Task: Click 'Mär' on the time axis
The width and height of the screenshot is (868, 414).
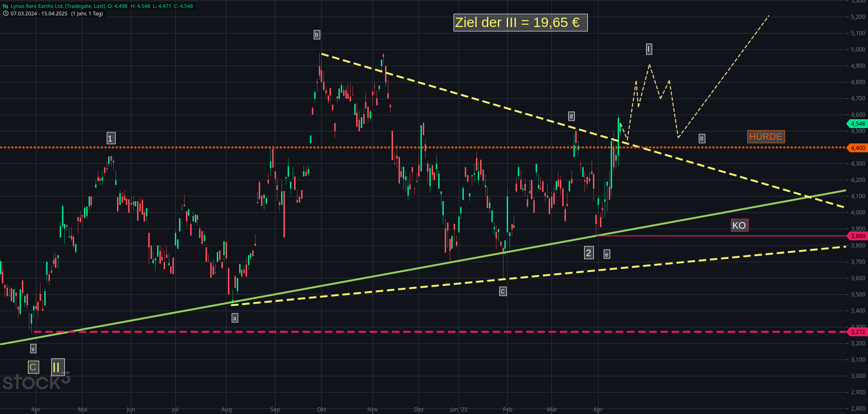Action: 552,410
